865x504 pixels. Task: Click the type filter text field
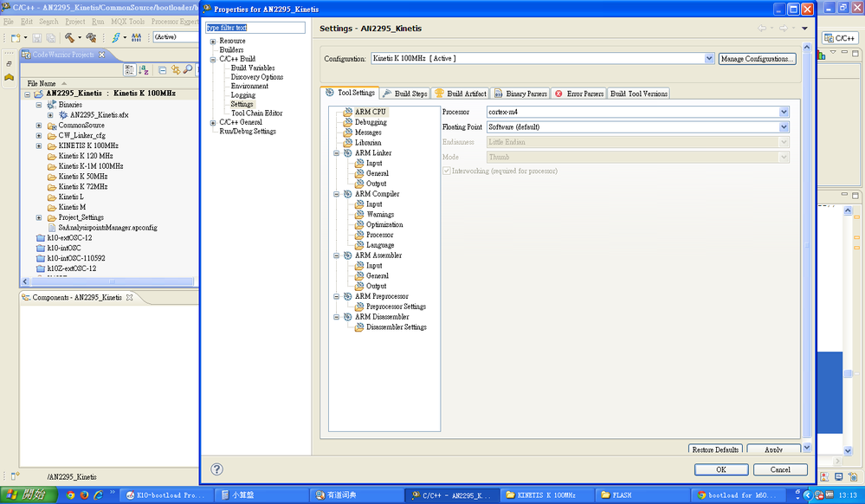point(255,28)
